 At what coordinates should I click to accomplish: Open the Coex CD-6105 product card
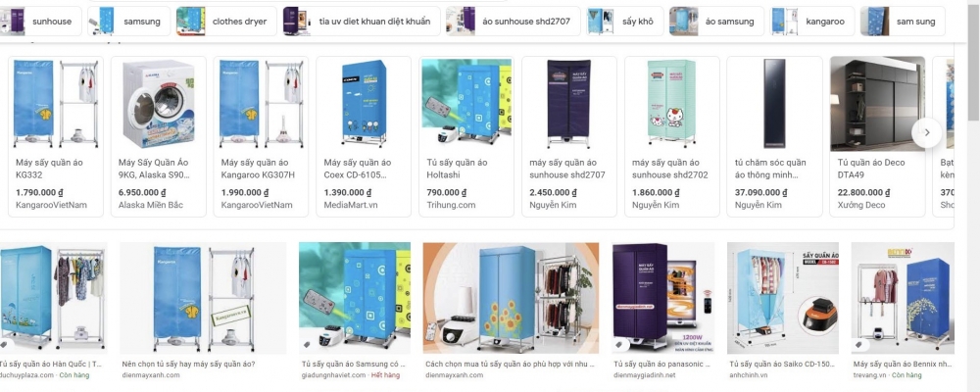coord(364,136)
